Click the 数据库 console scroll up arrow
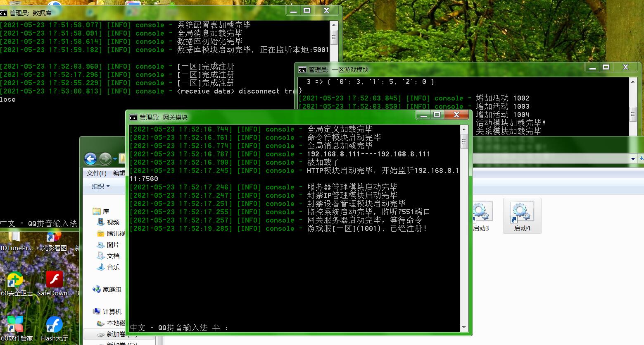This screenshot has width=644, height=345. [x=334, y=25]
